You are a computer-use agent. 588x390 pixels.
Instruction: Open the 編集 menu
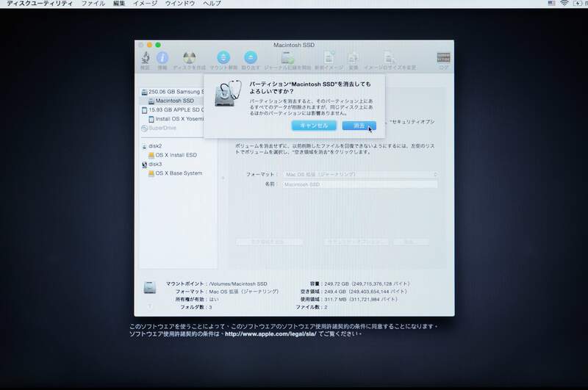(119, 4)
